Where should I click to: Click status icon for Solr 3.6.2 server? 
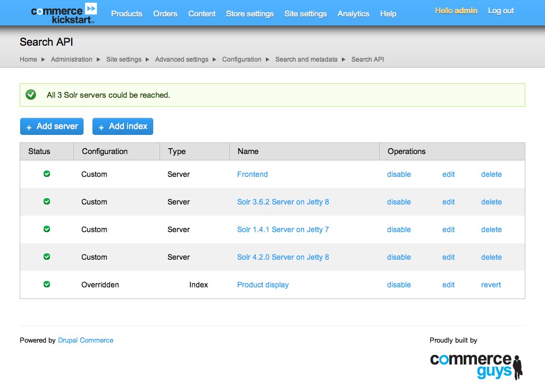pos(47,201)
